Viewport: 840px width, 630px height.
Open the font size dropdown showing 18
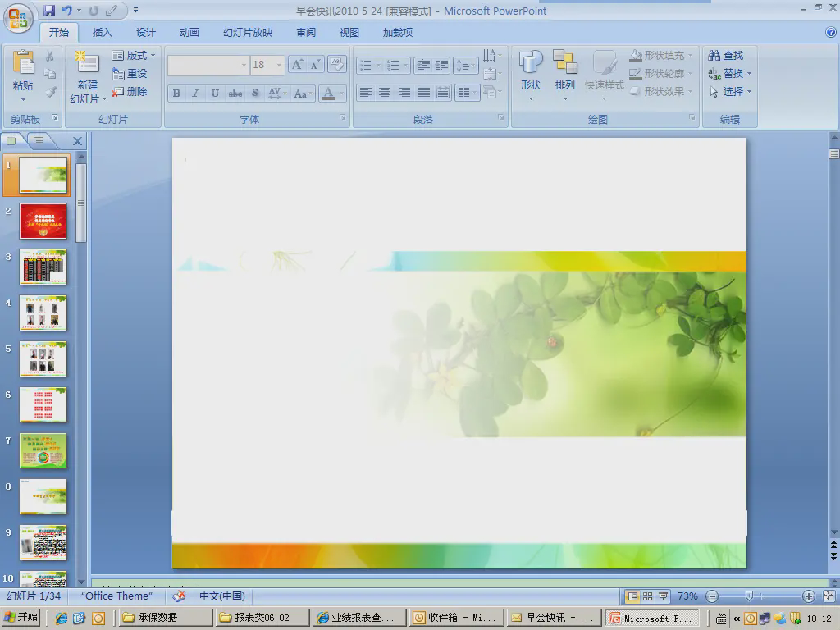[x=279, y=65]
